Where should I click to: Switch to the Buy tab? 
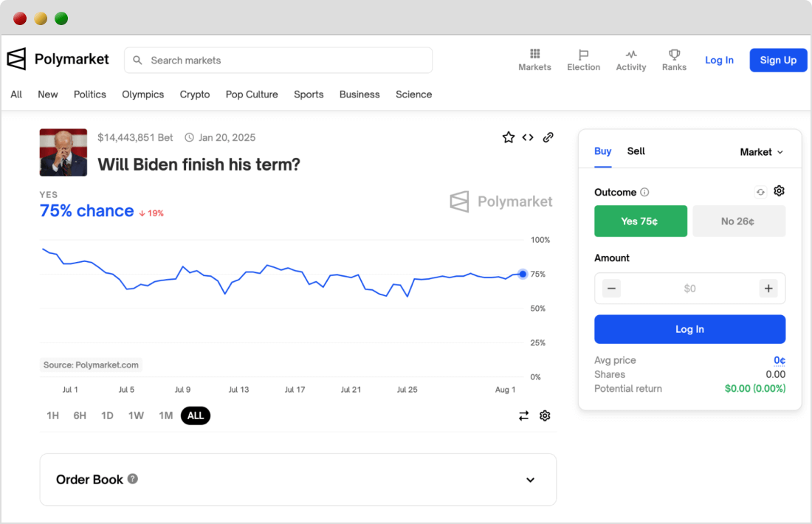coord(603,151)
